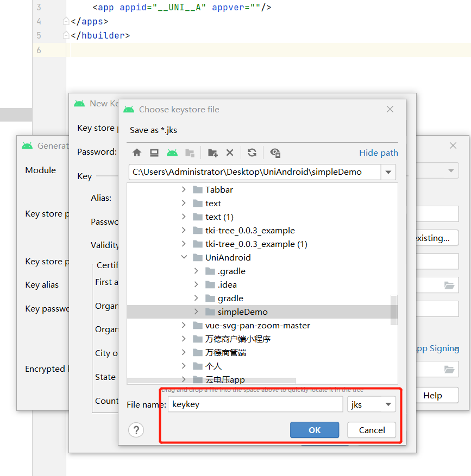The image size is (471, 476).
Task: Expand the Tabbar folder
Action: coord(184,189)
